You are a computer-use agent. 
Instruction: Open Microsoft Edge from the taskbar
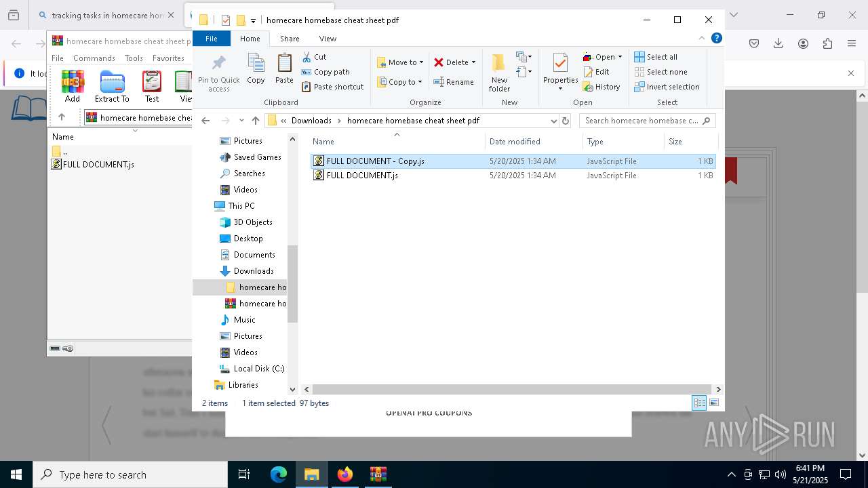point(279,474)
